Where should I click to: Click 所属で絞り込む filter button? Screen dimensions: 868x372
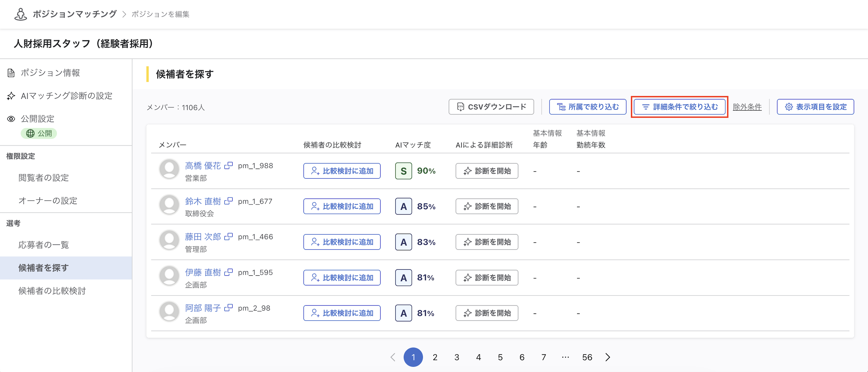pyautogui.click(x=587, y=107)
